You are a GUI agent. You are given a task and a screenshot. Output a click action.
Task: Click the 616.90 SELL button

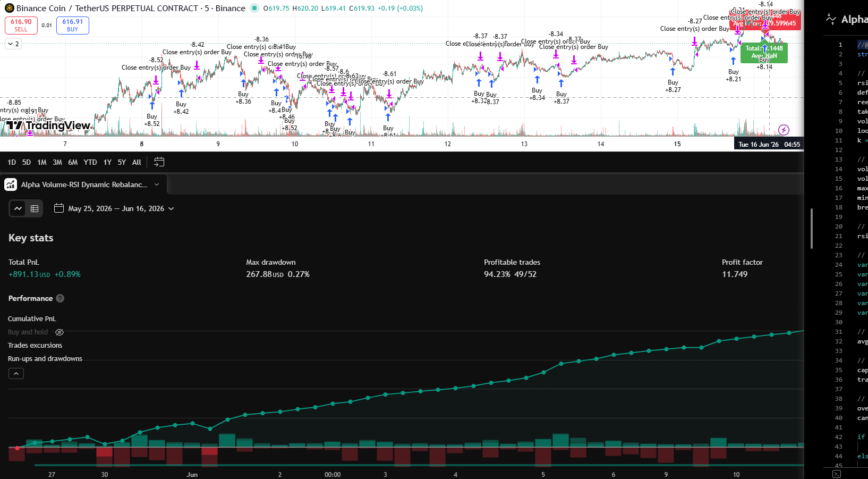coord(21,25)
